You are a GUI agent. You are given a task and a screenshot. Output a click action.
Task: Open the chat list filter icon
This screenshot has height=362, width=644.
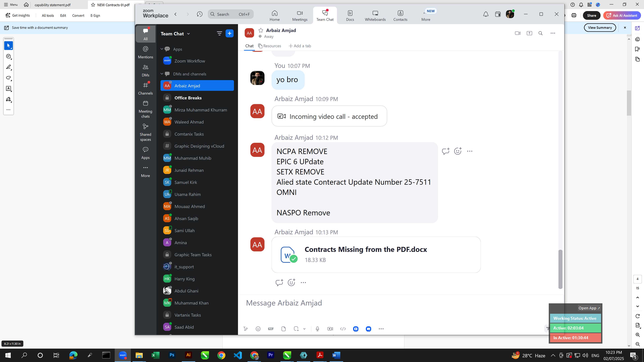click(x=219, y=33)
